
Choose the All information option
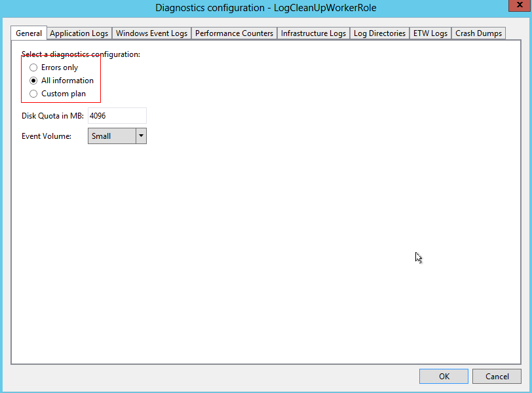click(34, 81)
